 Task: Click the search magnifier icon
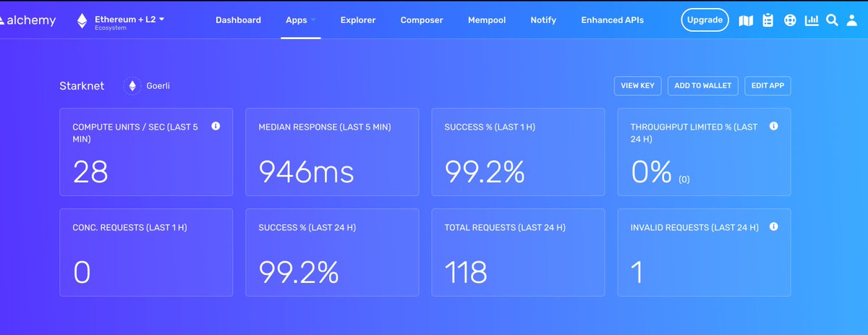coord(833,20)
